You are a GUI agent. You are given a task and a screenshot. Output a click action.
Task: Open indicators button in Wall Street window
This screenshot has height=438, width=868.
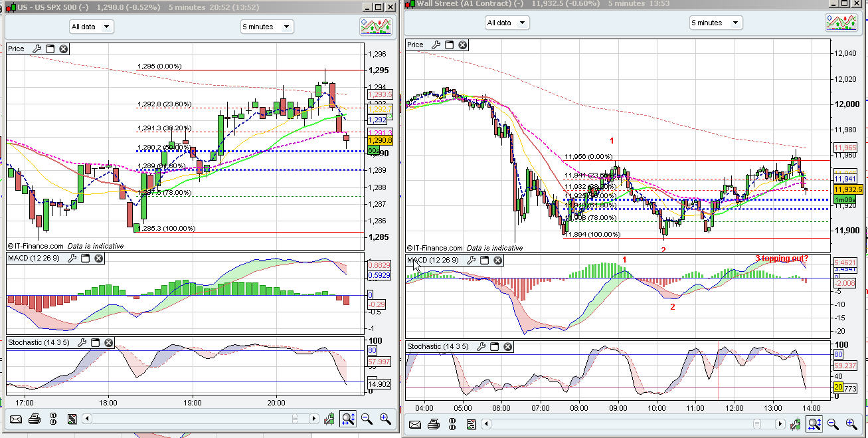841,22
